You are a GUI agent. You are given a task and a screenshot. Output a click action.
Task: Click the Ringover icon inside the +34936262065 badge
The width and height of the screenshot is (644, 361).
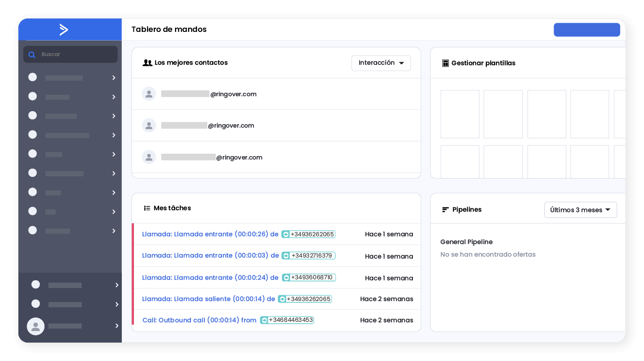pos(285,234)
